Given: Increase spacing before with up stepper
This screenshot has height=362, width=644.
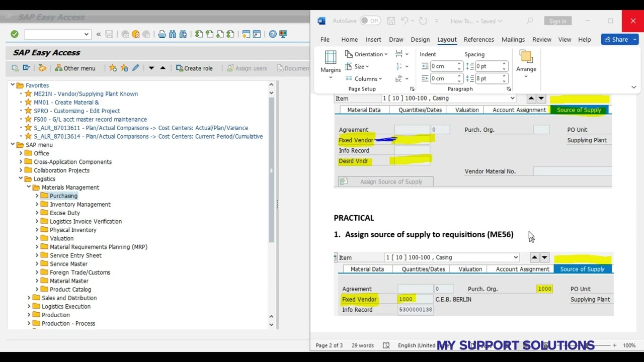Looking at the screenshot, I should pos(504,64).
